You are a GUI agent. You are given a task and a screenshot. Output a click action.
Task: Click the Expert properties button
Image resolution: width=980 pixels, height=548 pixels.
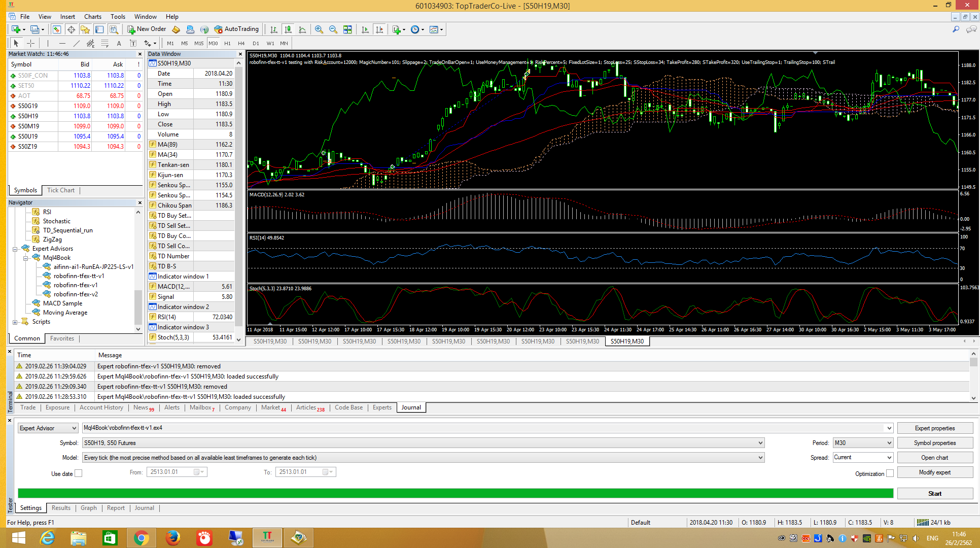[934, 428]
